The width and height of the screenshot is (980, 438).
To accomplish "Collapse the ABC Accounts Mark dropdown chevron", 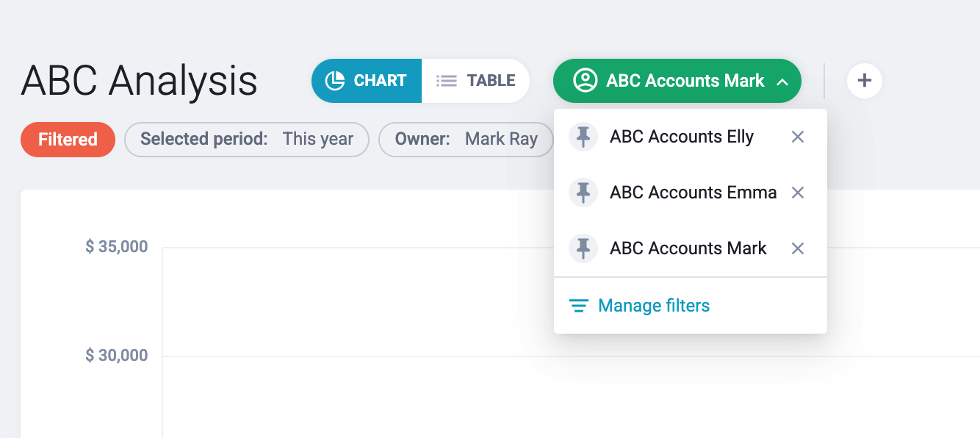I will pos(782,82).
